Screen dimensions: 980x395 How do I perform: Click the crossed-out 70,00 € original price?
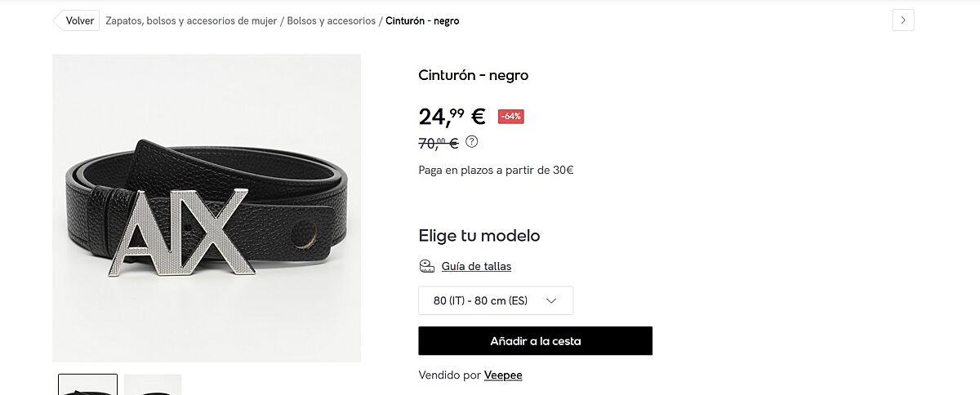(439, 143)
